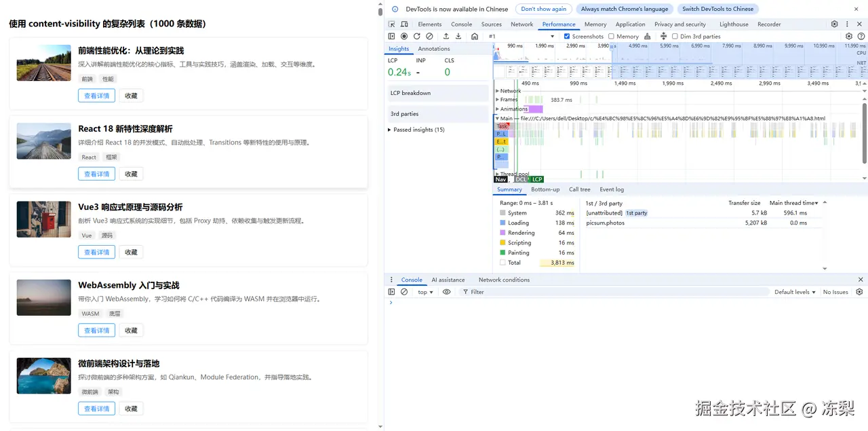Open the Network conditions drawer tab

504,280
